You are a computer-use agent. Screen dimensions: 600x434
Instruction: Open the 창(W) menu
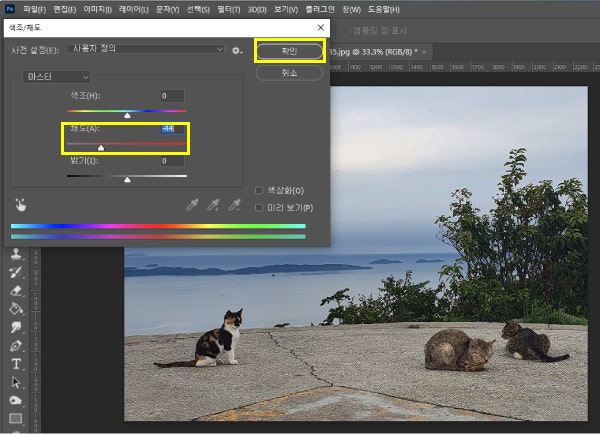coord(351,9)
